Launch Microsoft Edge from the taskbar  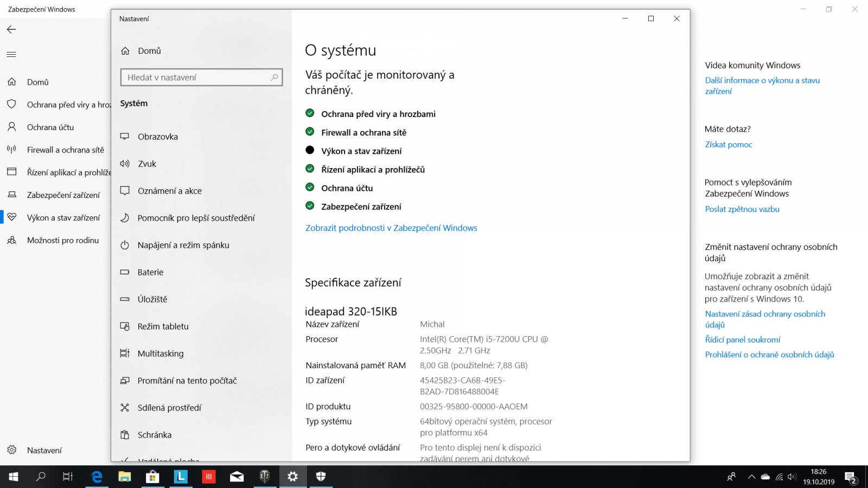point(97,477)
